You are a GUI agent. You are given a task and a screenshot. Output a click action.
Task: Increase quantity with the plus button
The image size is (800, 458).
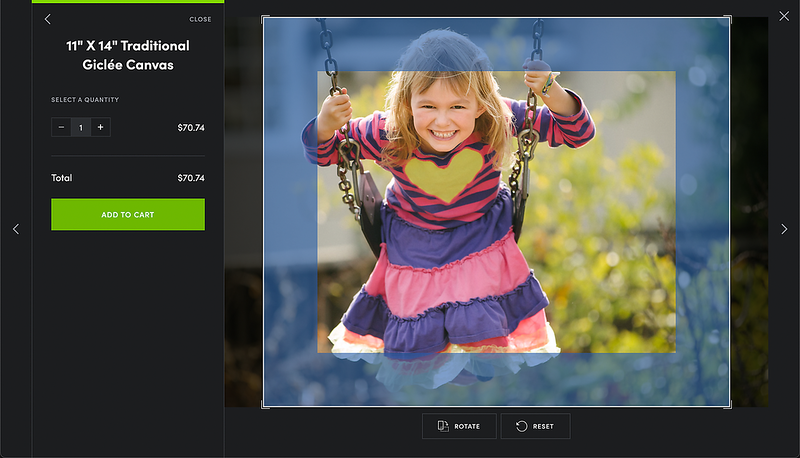coord(101,127)
